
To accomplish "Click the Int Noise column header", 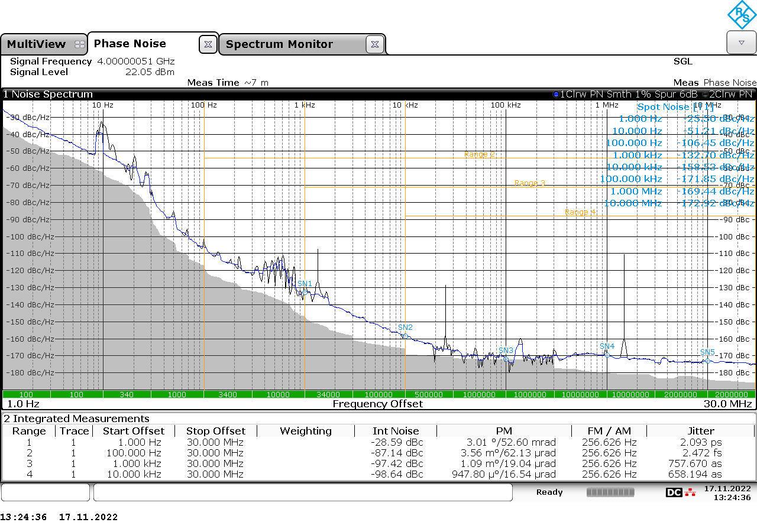I will 396,431.
